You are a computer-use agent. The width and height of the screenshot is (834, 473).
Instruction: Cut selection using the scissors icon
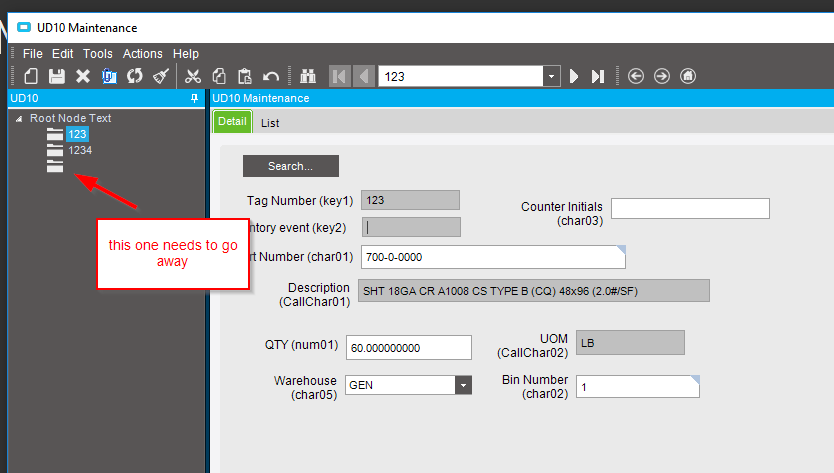pos(193,76)
